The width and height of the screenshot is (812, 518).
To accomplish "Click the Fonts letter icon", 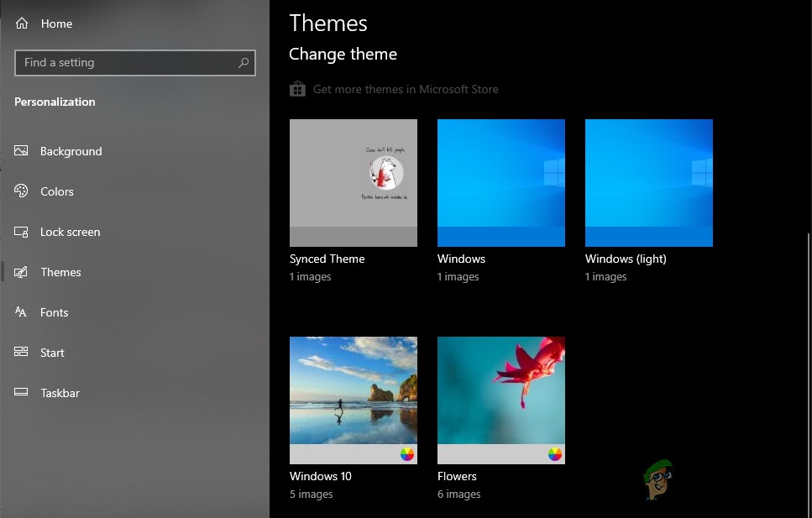I will (x=21, y=311).
